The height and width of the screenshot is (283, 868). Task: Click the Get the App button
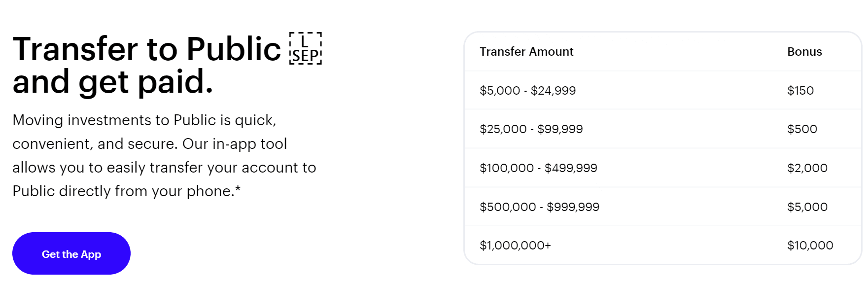pos(71,253)
